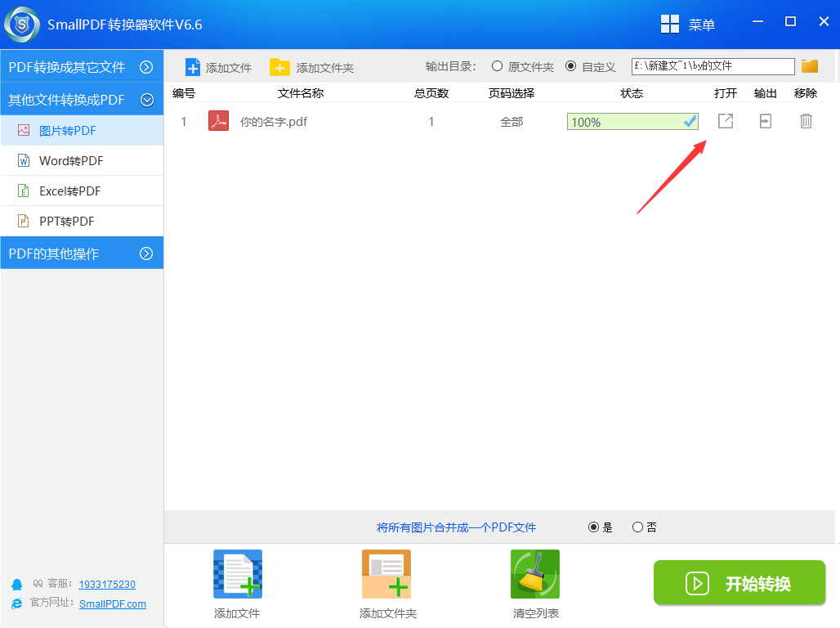Maximize the SmallPDF window
This screenshot has width=840, height=628.
(x=790, y=21)
